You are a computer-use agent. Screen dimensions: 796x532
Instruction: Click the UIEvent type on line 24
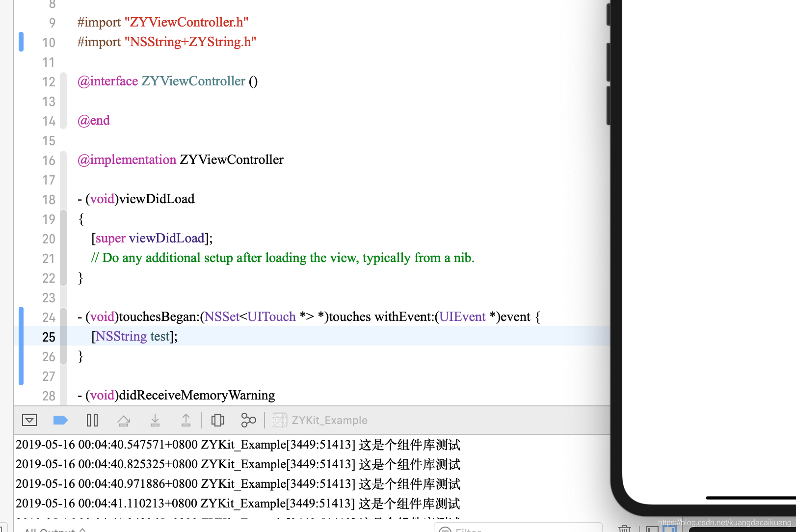[x=462, y=317]
